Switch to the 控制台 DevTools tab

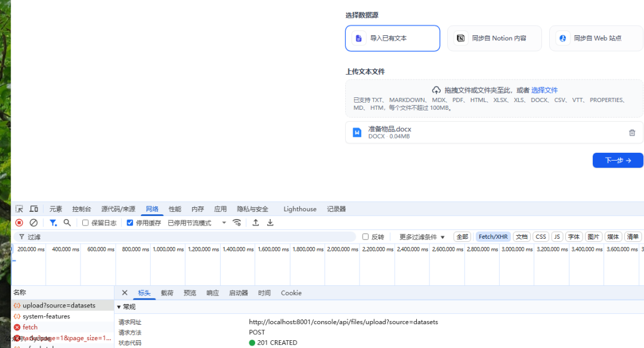pyautogui.click(x=82, y=208)
